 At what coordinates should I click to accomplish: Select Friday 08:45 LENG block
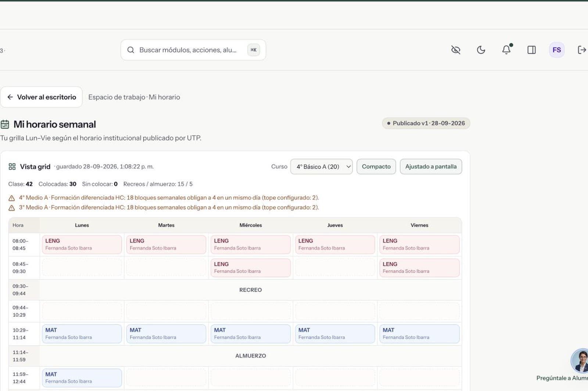(x=419, y=268)
